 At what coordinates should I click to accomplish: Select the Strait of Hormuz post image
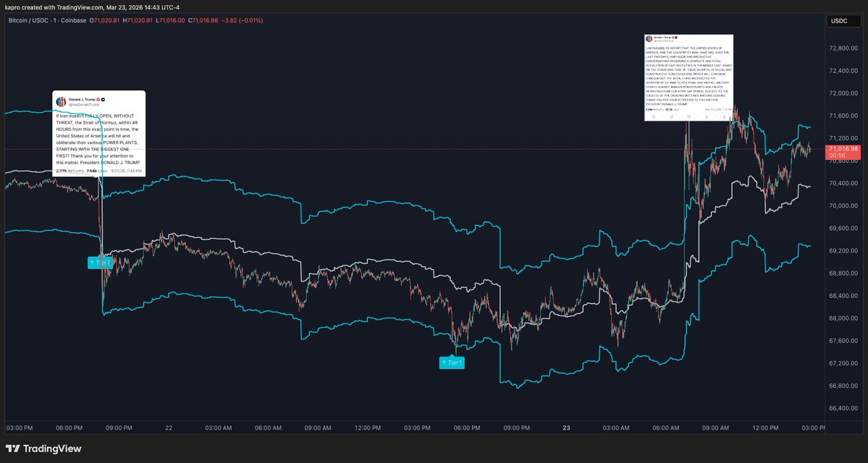click(99, 133)
